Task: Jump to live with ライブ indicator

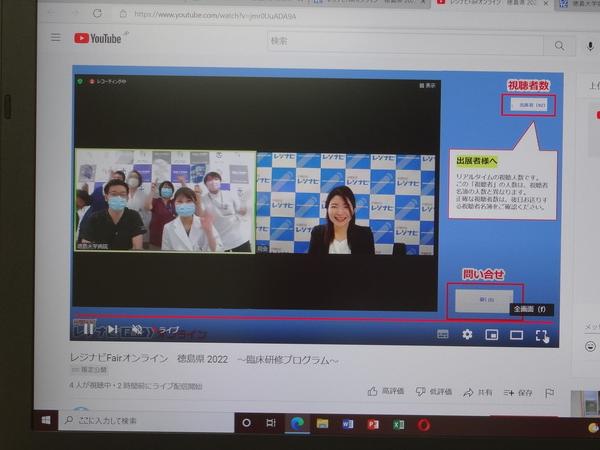Action: coord(166,330)
